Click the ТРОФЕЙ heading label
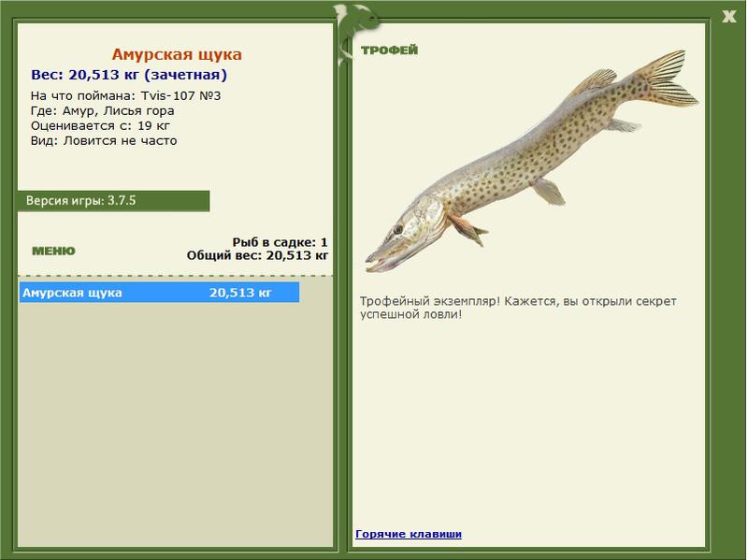Image resolution: width=748 pixels, height=560 pixels. (x=389, y=50)
